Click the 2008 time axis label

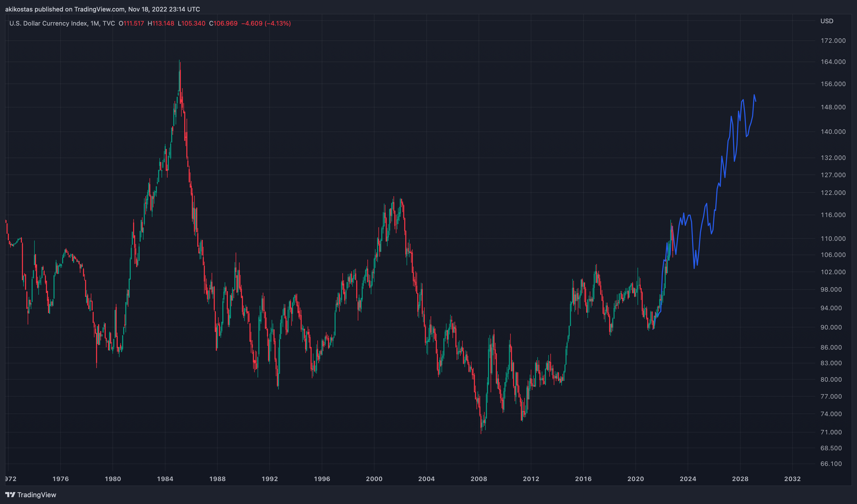pyautogui.click(x=479, y=479)
